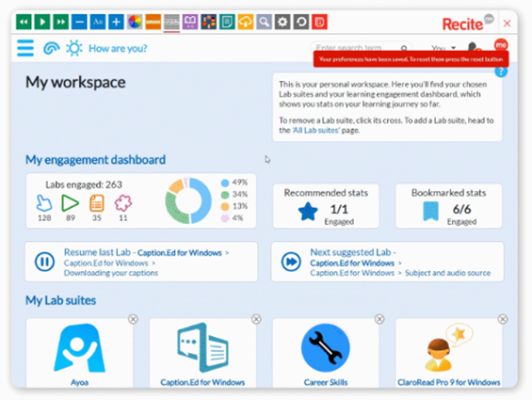Open the Recommended stats card
The height and width of the screenshot is (400, 532).
pos(326,206)
